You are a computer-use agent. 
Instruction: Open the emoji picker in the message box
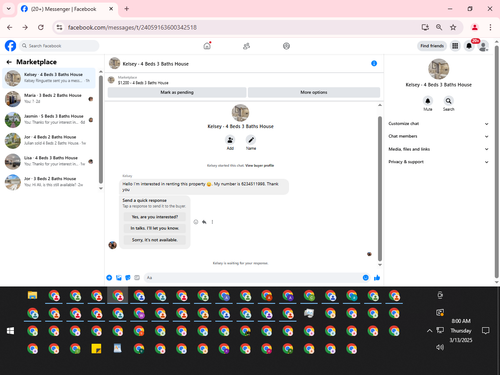tap(366, 278)
